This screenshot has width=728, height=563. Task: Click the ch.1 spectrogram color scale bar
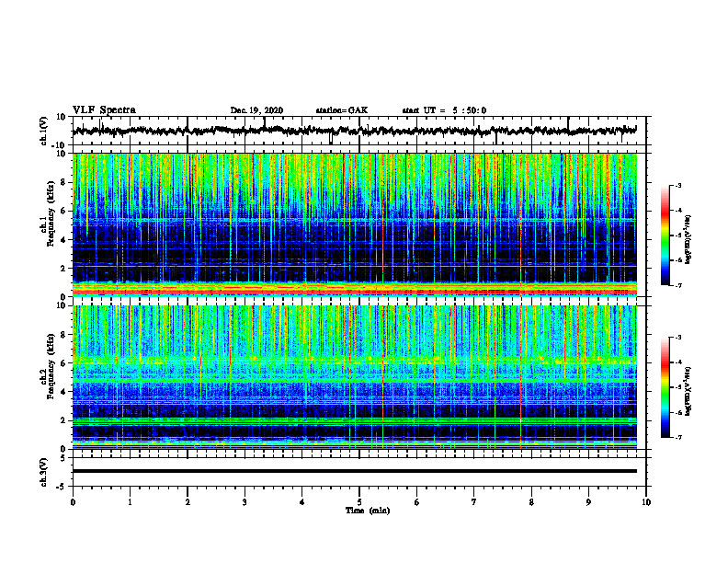665,236
